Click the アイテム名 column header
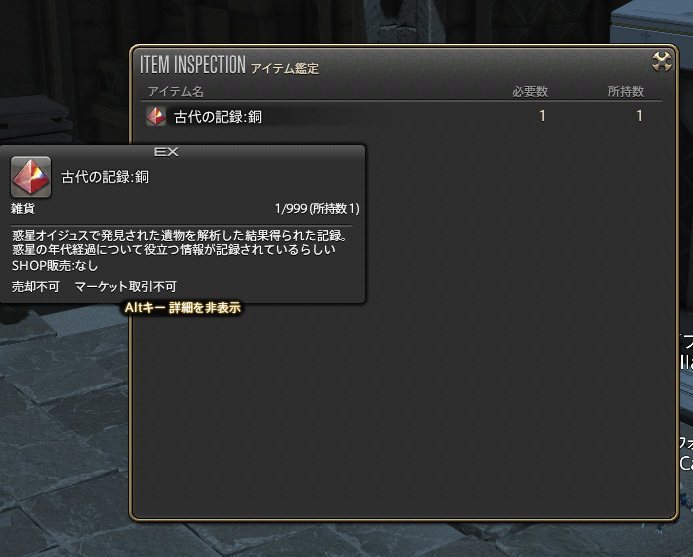Image resolution: width=693 pixels, height=557 pixels. [x=175, y=92]
